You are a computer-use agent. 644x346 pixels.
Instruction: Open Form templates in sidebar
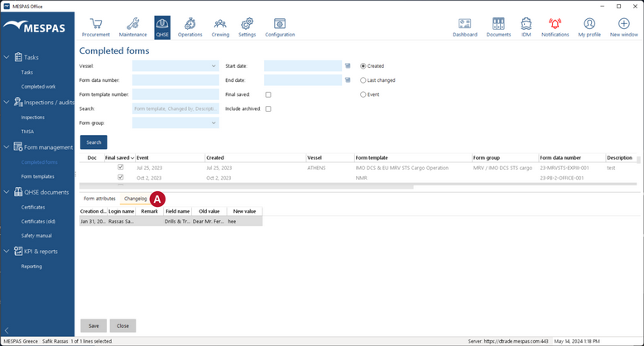tap(38, 176)
